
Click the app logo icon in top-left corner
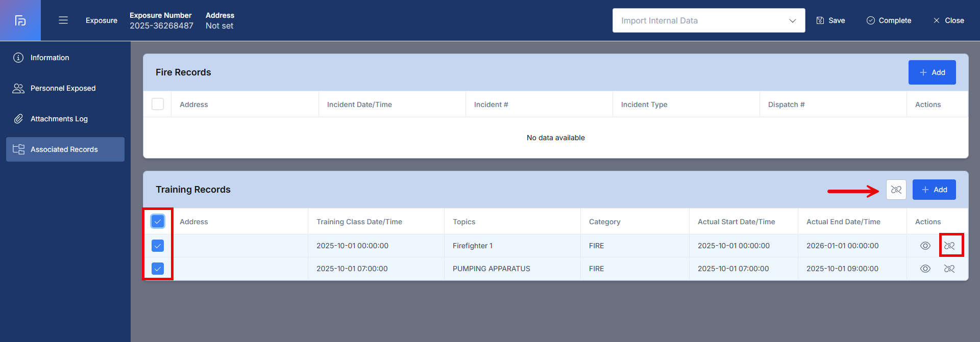[20, 20]
